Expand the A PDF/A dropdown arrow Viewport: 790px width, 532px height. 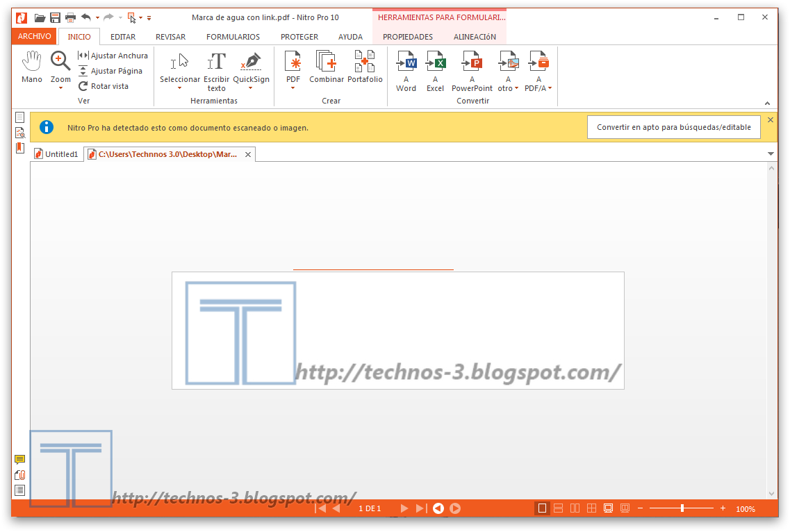point(550,88)
